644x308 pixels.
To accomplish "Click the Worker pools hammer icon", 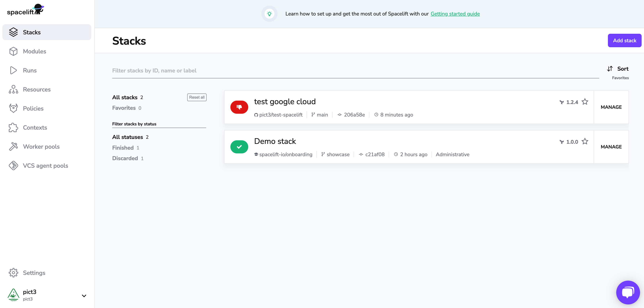I will click(x=13, y=147).
